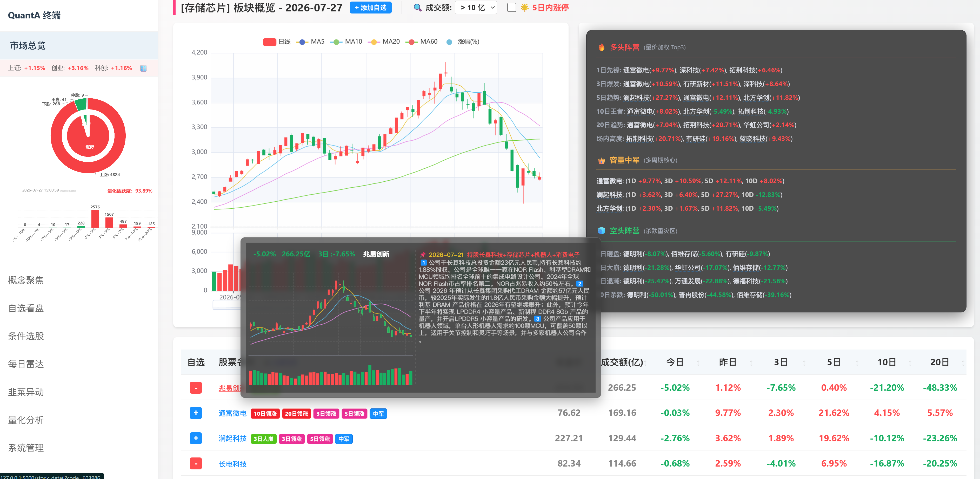Screen dimensions: 980x479
Task: Click the QuantA 终端 title
Action: (x=34, y=16)
